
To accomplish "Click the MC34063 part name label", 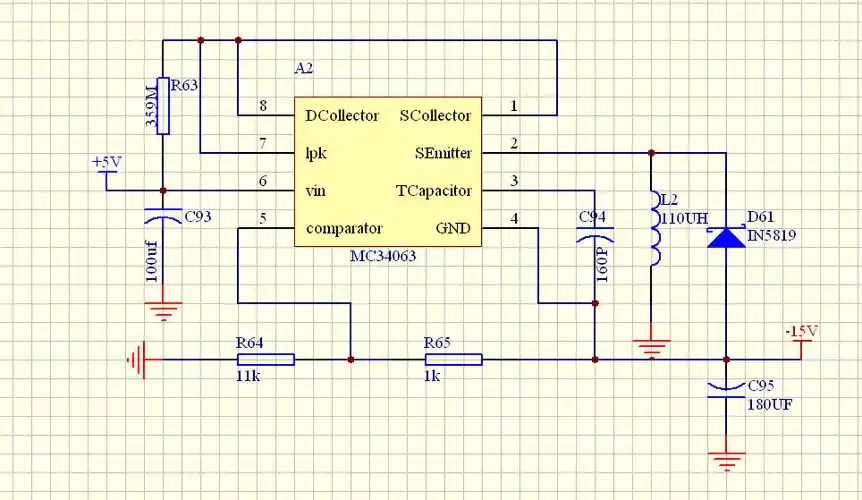I will click(x=382, y=256).
